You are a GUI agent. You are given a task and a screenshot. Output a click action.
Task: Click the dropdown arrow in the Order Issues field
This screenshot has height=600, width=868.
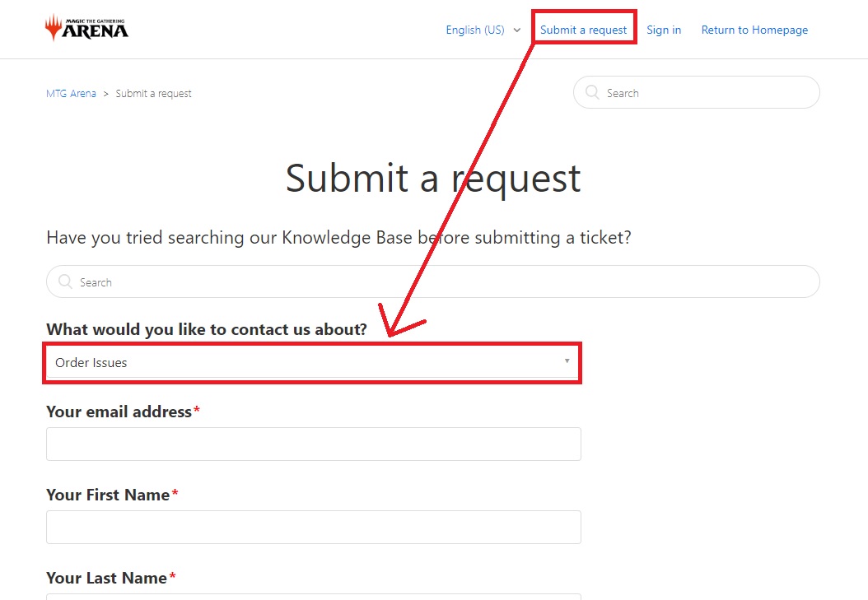point(567,360)
